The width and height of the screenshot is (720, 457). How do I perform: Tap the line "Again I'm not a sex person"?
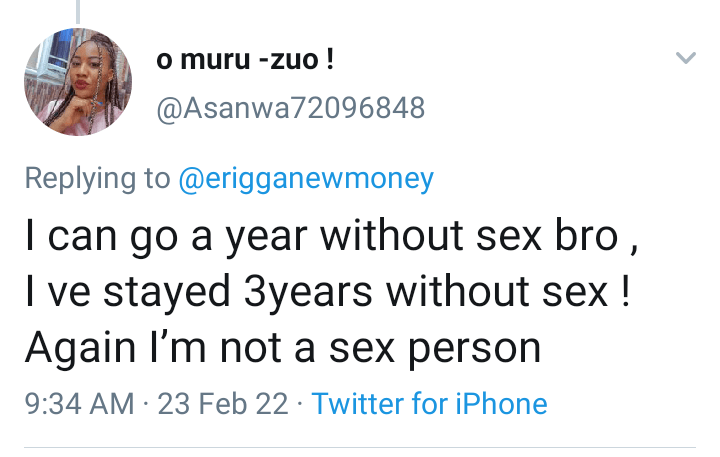coord(283,347)
